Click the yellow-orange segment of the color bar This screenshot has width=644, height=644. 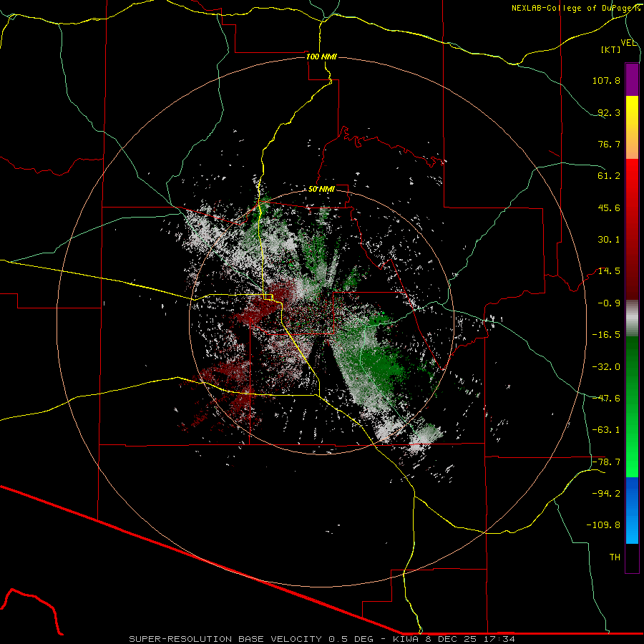632,127
